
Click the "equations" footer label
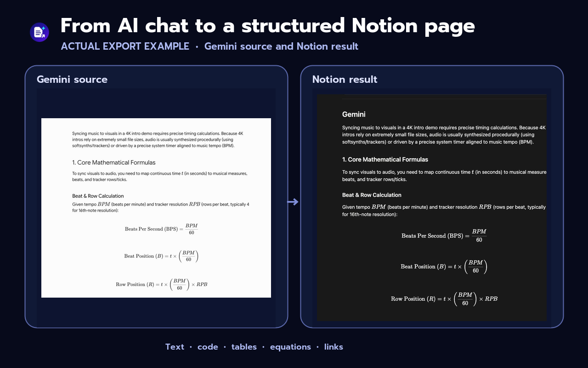coord(290,347)
